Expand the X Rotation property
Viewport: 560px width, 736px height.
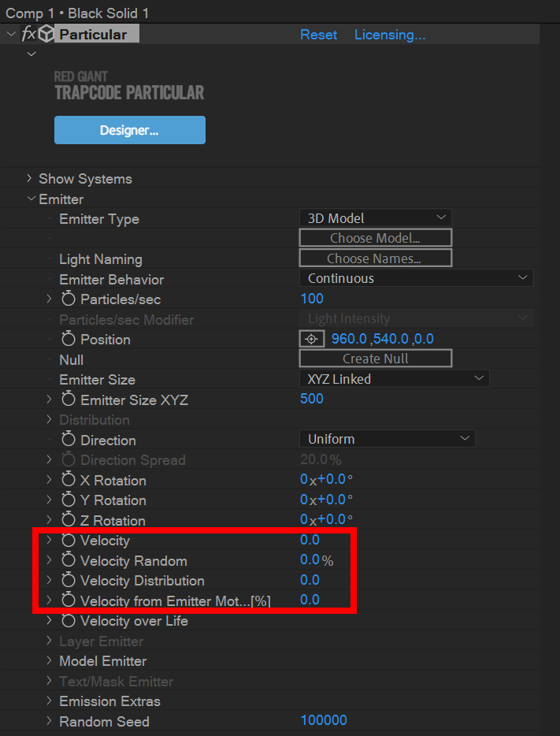point(49,480)
